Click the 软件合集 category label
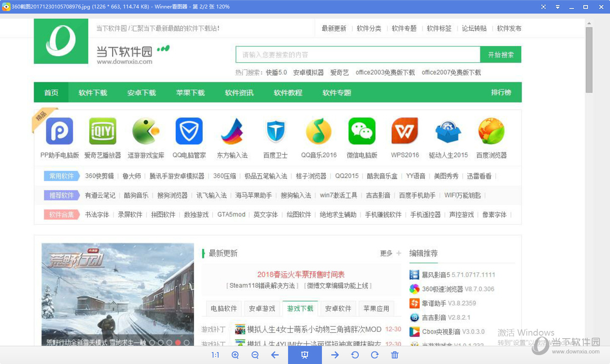Screen dimensions: 610x364 point(61,215)
